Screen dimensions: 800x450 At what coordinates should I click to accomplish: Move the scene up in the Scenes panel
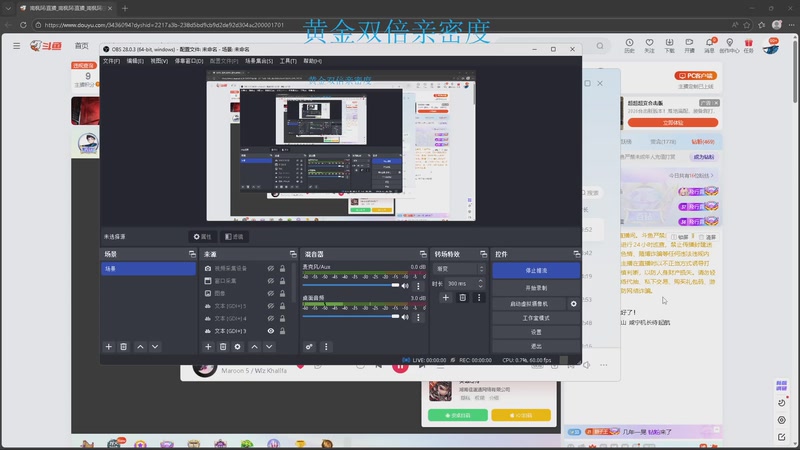pos(140,347)
